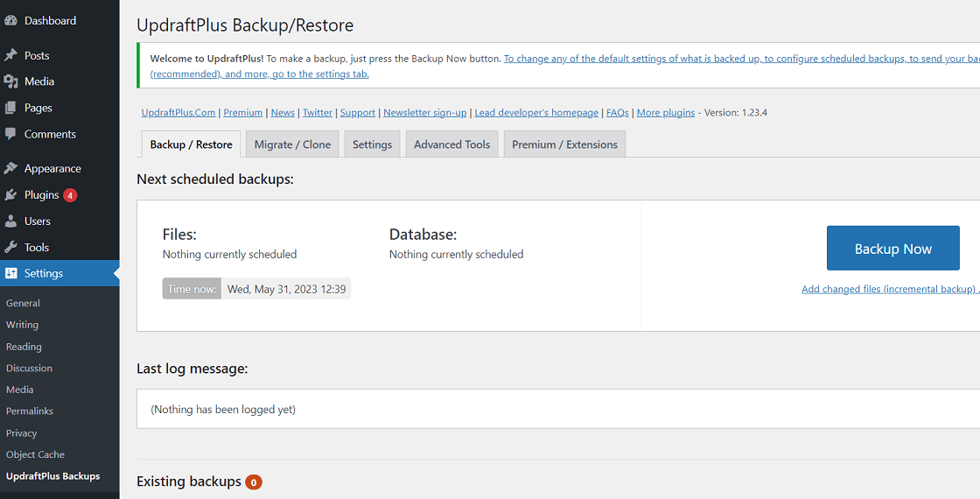Click the Tools wrench icon
Viewport: 980px width, 499px height.
tap(10, 248)
